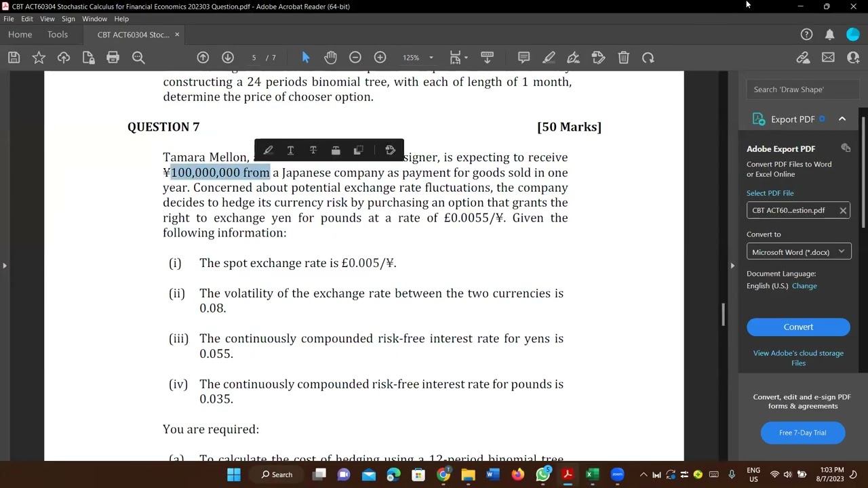Click the page number field
The width and height of the screenshot is (868, 488).
254,58
